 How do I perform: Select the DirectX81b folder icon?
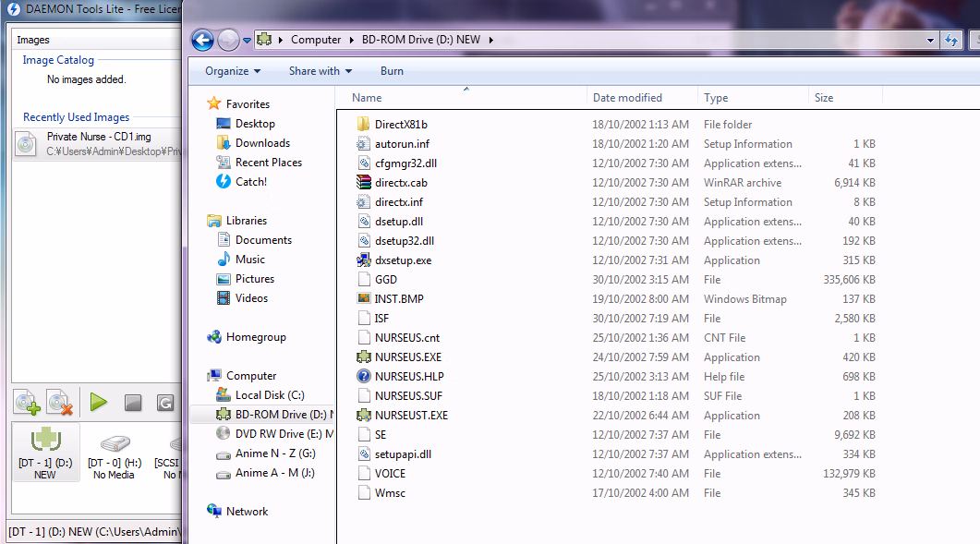point(364,124)
